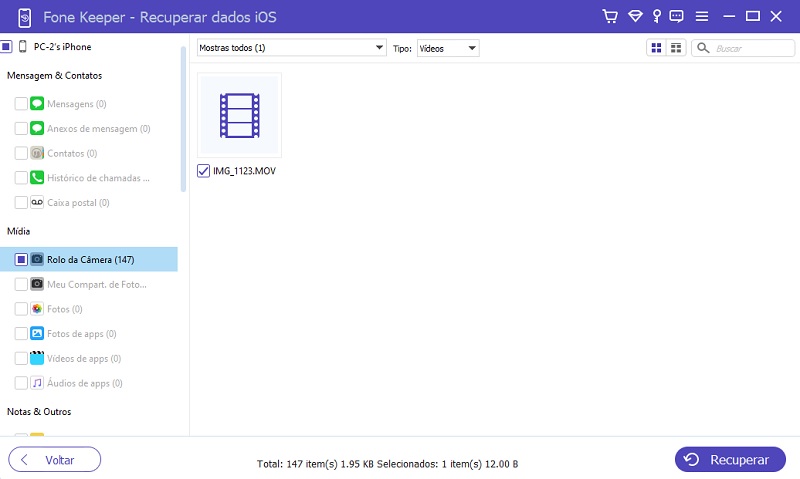Screen dimensions: 800x479
Task: Select Vídeos de apps (0) item
Action: coord(84,358)
